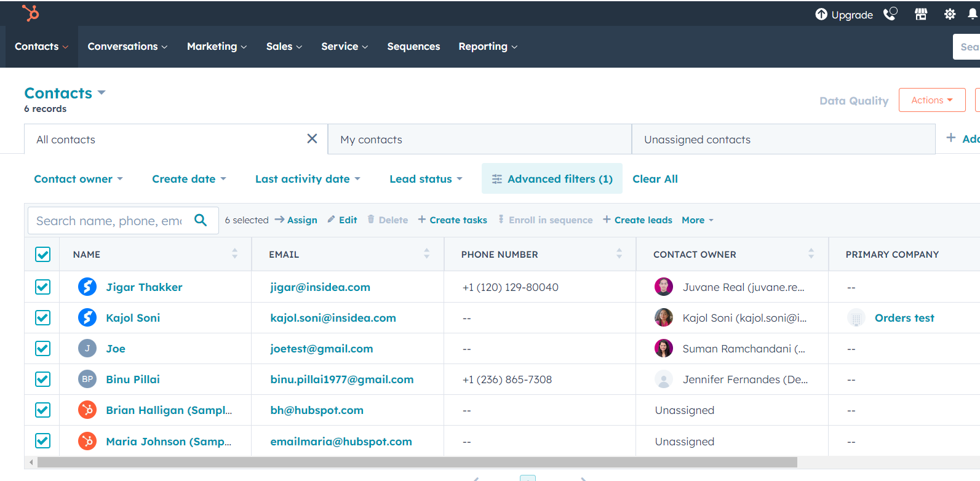Click Clear All filters

(655, 179)
